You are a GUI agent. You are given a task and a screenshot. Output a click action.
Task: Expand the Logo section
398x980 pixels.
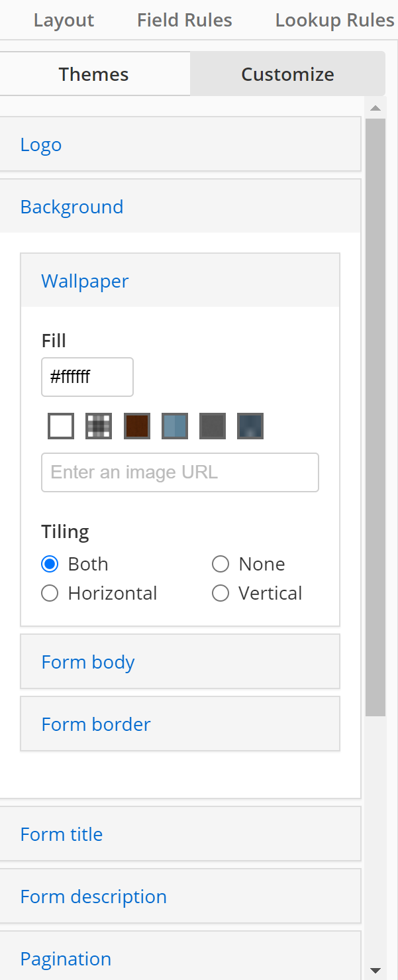[x=179, y=144]
